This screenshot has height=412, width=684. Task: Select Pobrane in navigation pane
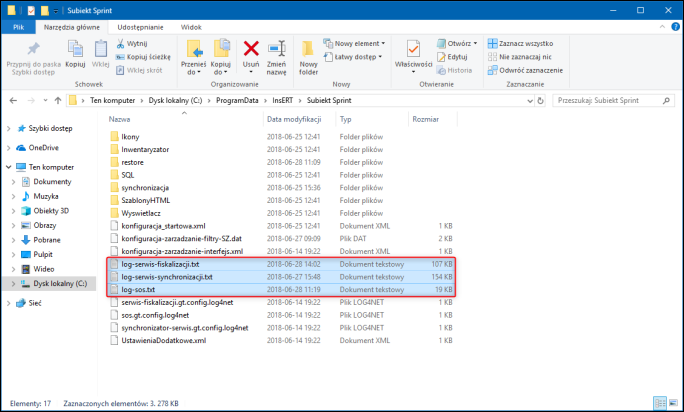(x=46, y=240)
